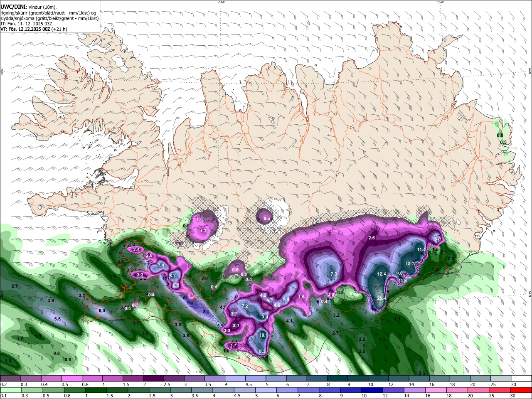This screenshot has width=532, height=399.
Task: Click the 5.4 precipitation value
Action: point(286,299)
